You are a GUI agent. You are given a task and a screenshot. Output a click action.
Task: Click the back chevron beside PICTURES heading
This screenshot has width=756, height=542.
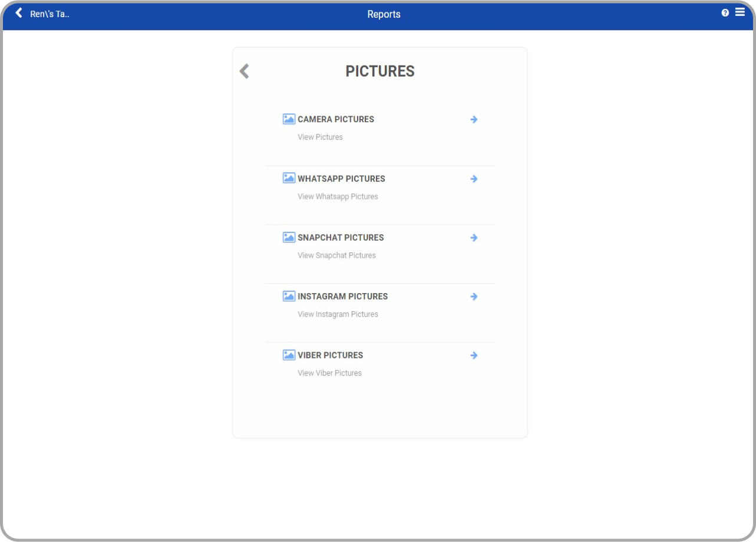tap(245, 71)
